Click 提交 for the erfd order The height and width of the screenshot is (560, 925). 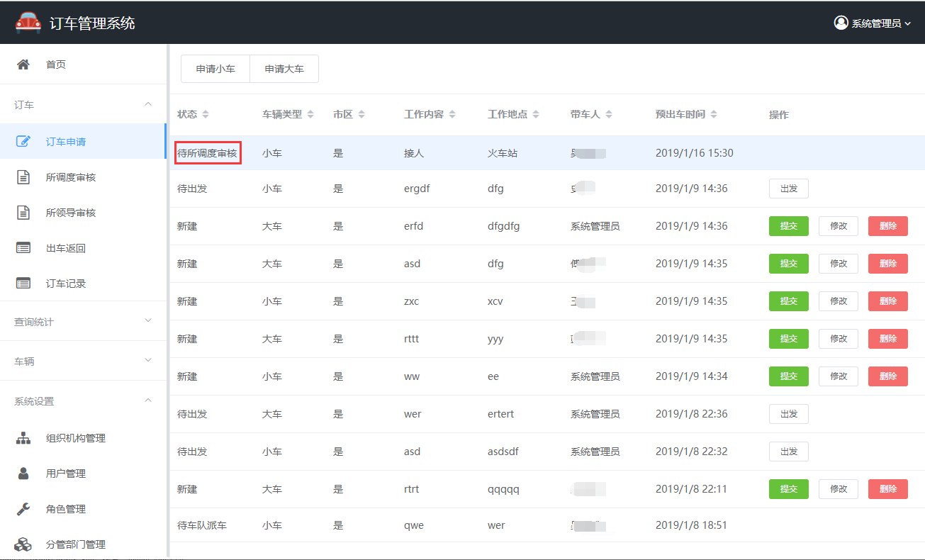[x=788, y=226]
